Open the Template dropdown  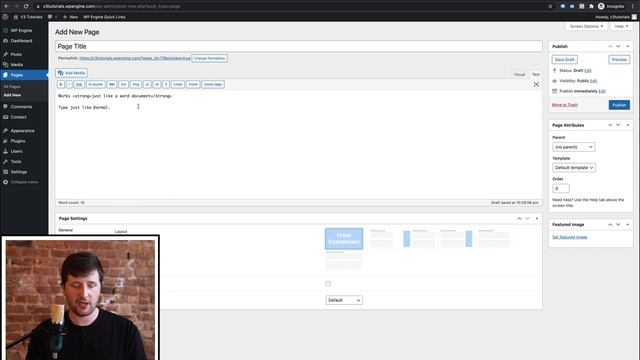[574, 168]
